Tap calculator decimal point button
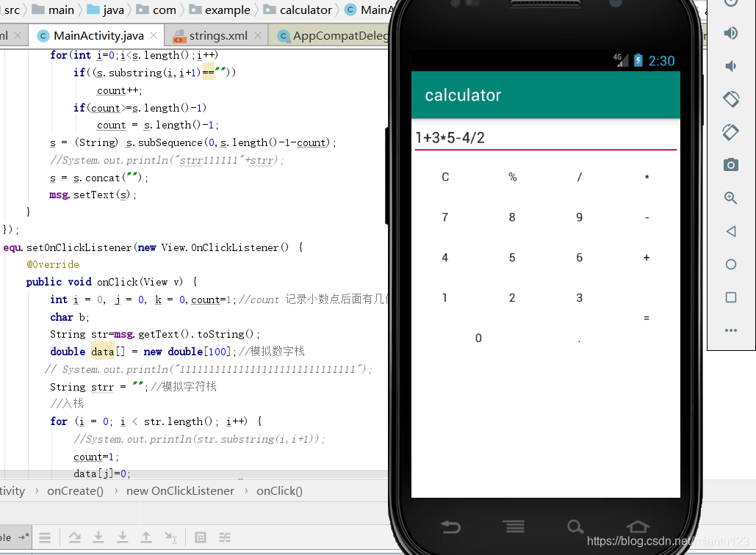756x555 pixels. click(580, 340)
